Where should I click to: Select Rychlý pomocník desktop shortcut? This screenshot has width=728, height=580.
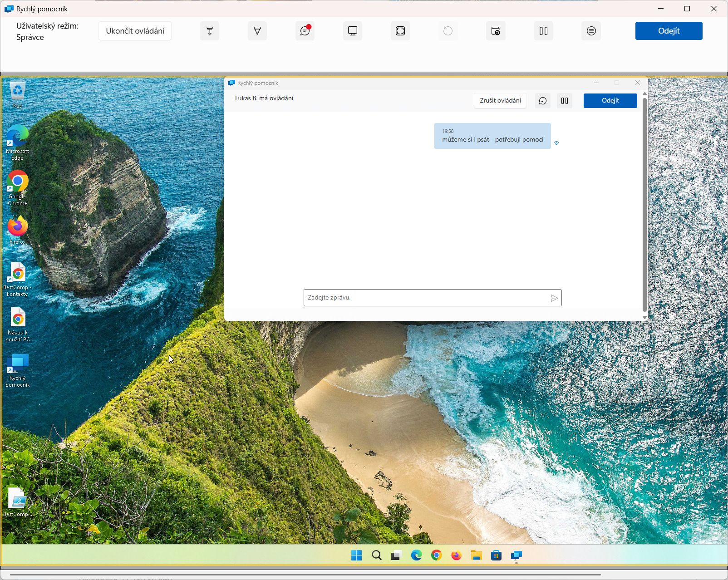coord(17,370)
